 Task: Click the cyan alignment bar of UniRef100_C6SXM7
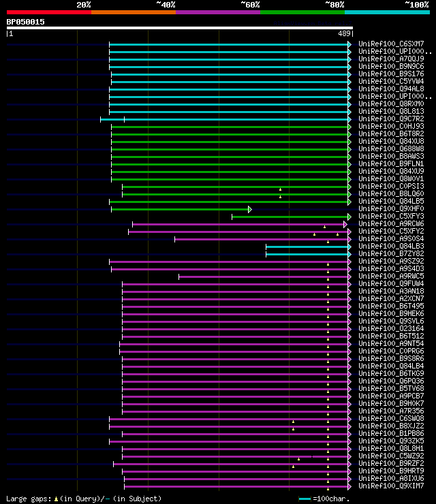tap(229, 44)
